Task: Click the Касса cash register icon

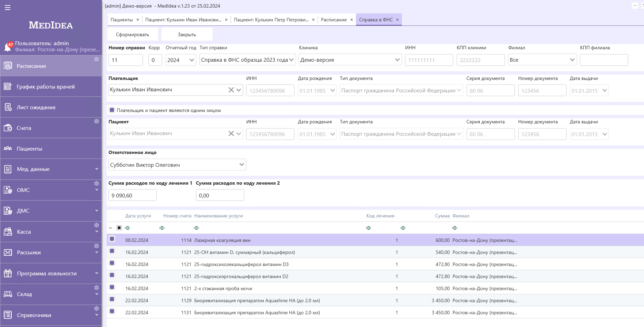Action: pos(8,232)
